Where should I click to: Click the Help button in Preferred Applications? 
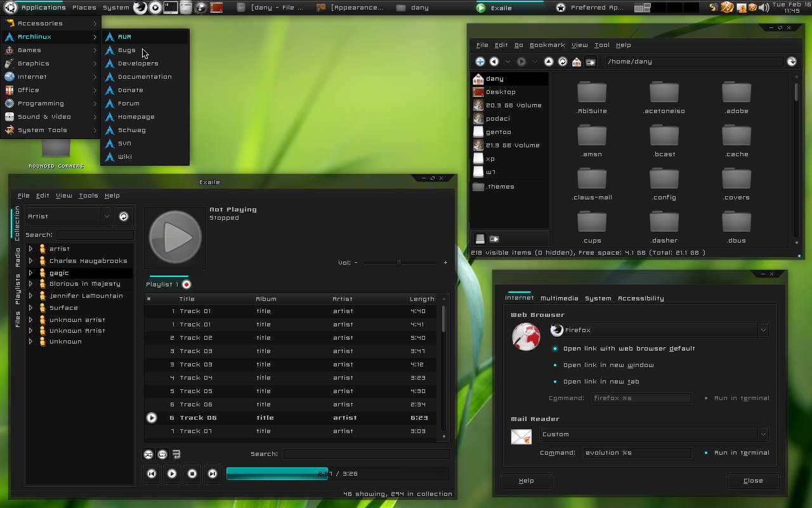click(527, 481)
